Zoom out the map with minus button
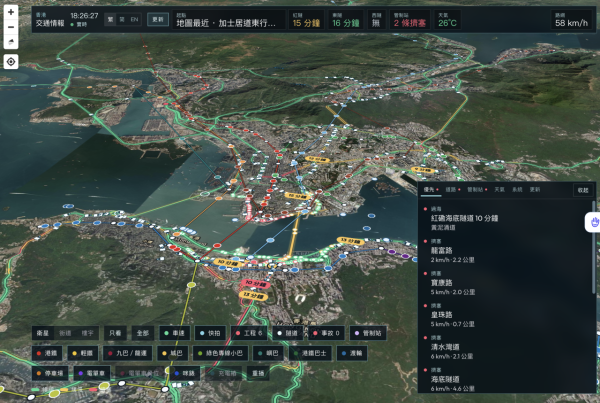 coord(11,27)
